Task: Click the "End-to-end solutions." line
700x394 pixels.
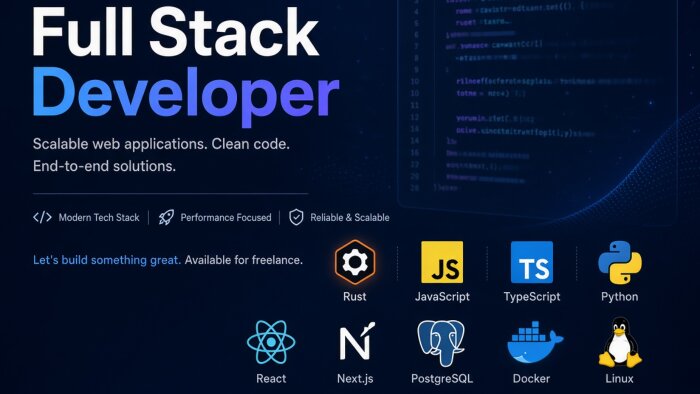Action: [104, 166]
